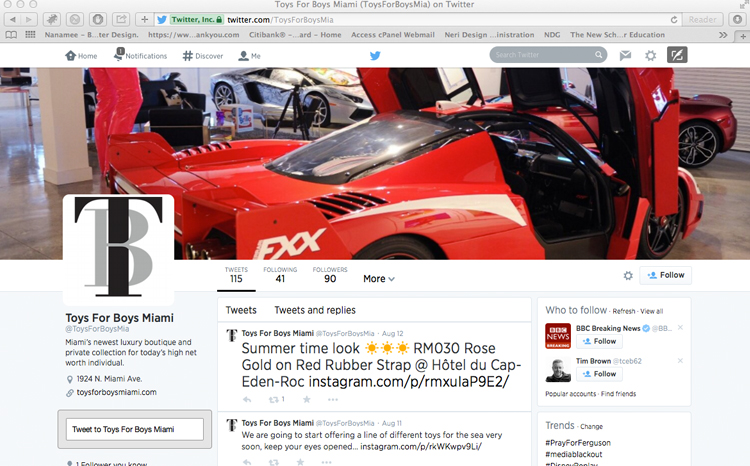Open the settings gear in top nav
750x466 pixels.
click(650, 55)
